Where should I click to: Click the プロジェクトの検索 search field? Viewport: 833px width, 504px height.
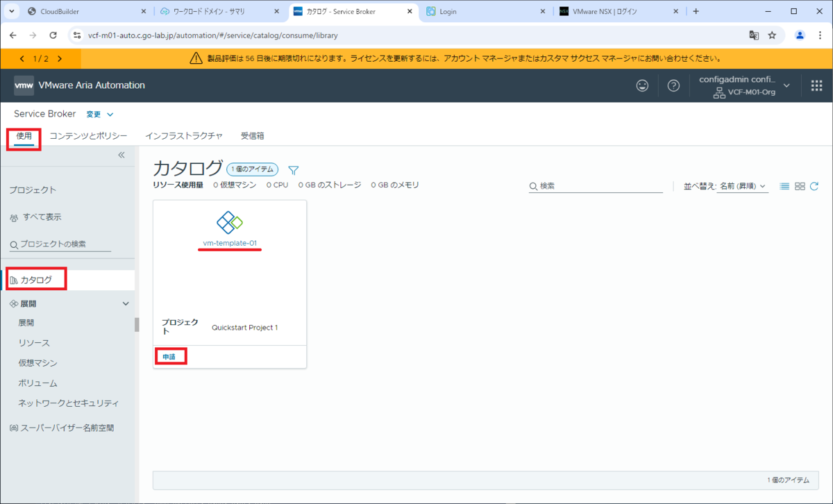coord(60,244)
